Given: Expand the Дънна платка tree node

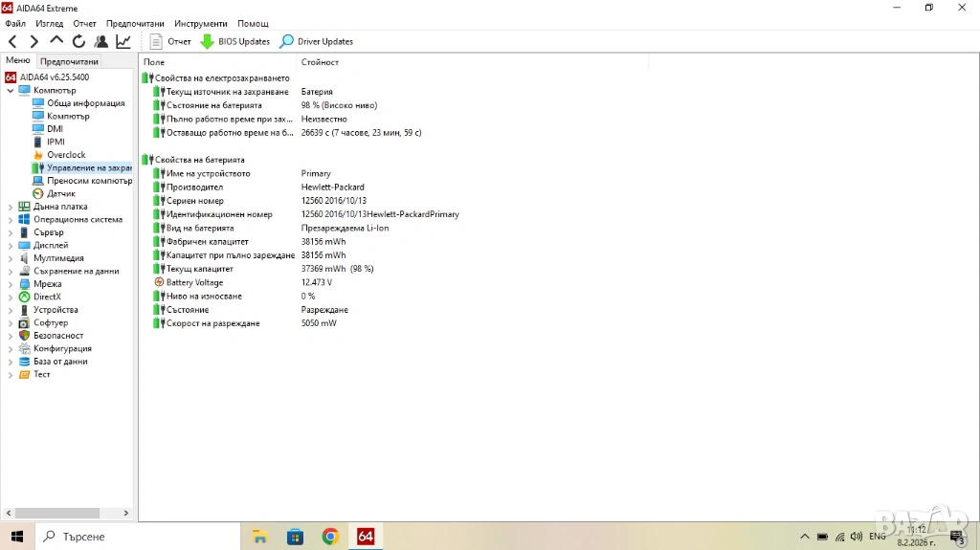Looking at the screenshot, I should click(11, 207).
